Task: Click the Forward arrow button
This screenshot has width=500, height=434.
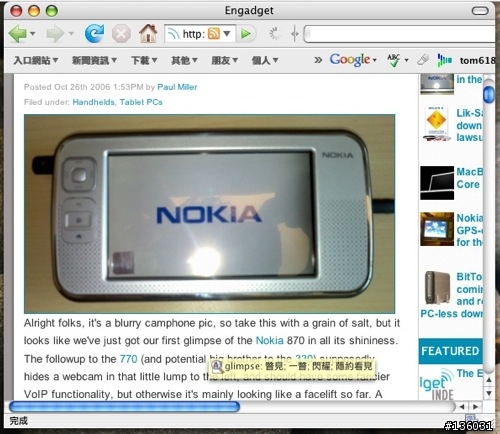Action: 55,34
